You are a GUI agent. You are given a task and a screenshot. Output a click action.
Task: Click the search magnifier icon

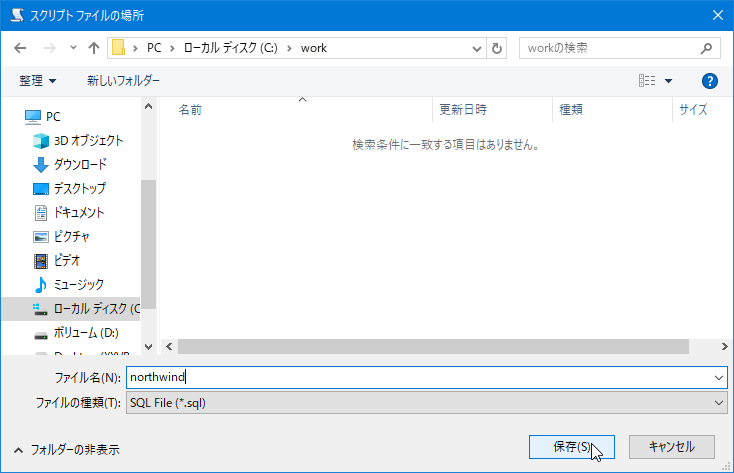[706, 48]
